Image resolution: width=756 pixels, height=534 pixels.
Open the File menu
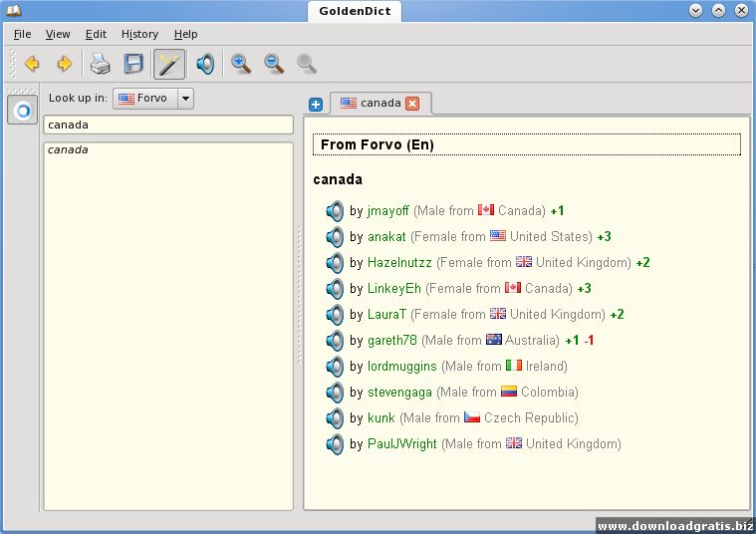(x=22, y=34)
